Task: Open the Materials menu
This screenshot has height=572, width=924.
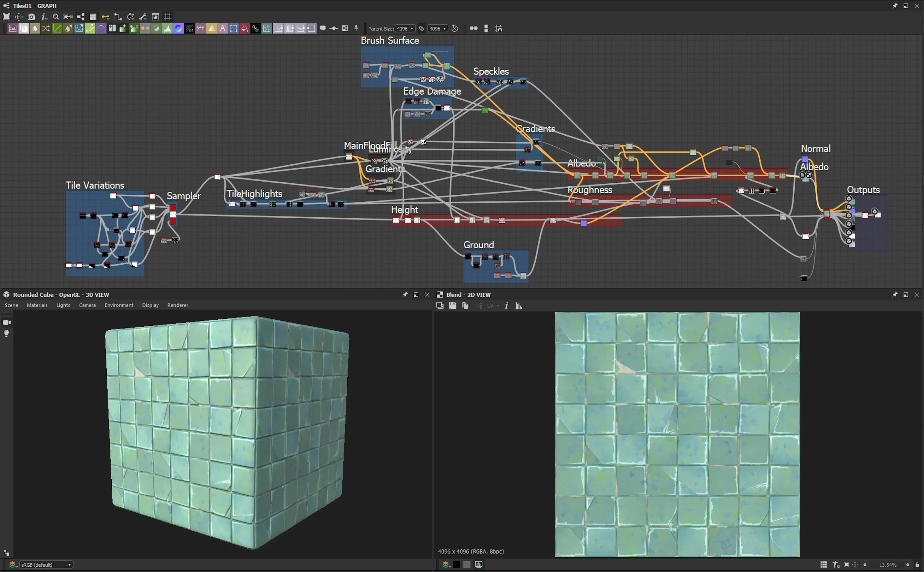Action: click(x=37, y=305)
